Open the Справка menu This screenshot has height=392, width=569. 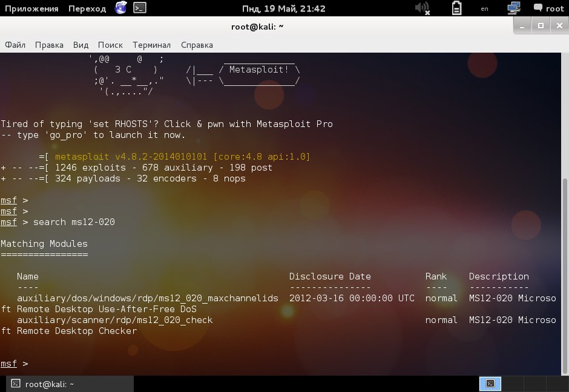(197, 45)
